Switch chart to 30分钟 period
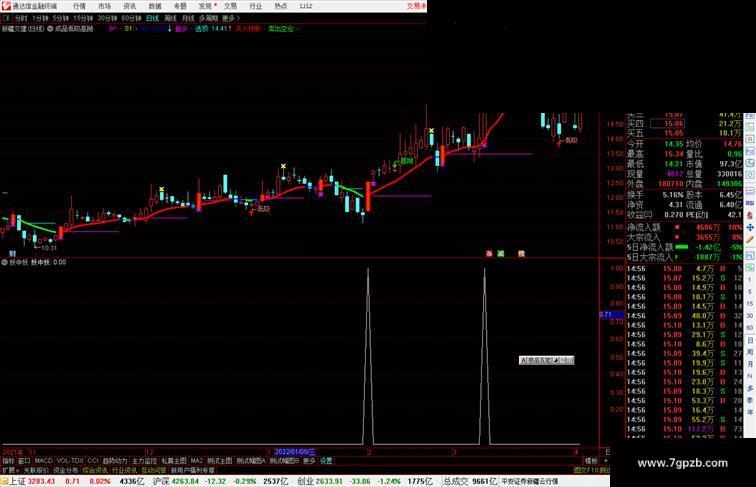Image resolution: width=756 pixels, height=487 pixels. (107, 18)
